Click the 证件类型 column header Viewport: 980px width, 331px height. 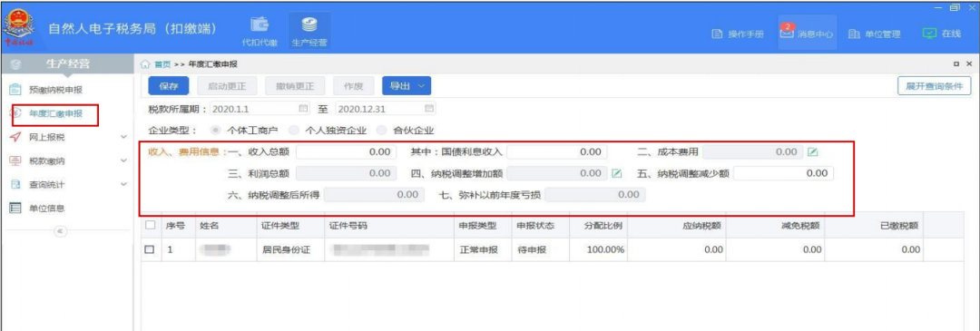[289, 226]
